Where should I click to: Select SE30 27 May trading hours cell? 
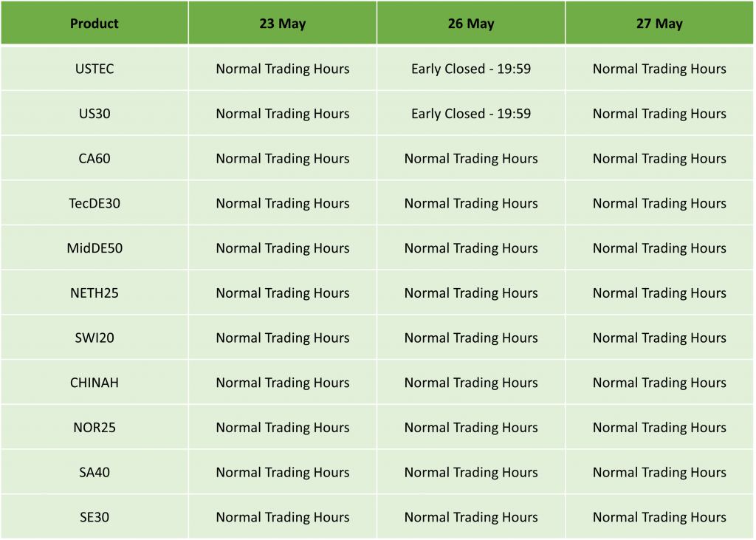[659, 517]
